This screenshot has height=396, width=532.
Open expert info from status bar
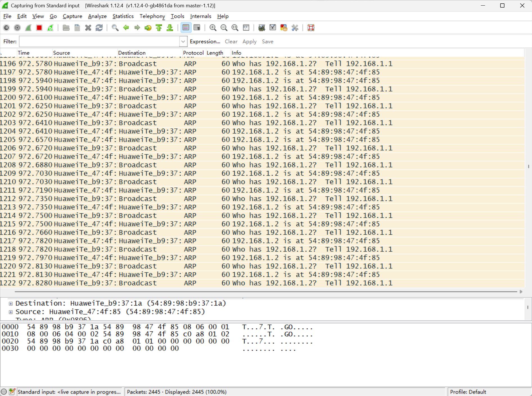[x=4, y=392]
